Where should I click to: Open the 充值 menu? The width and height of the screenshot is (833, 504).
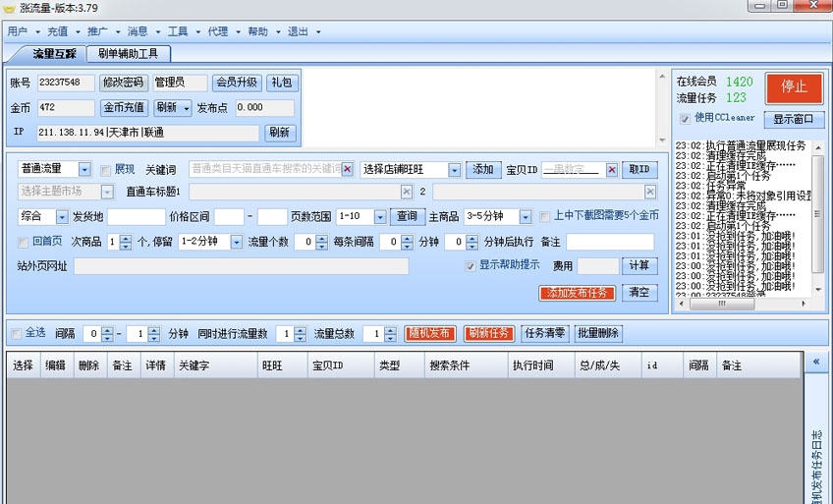[x=57, y=31]
